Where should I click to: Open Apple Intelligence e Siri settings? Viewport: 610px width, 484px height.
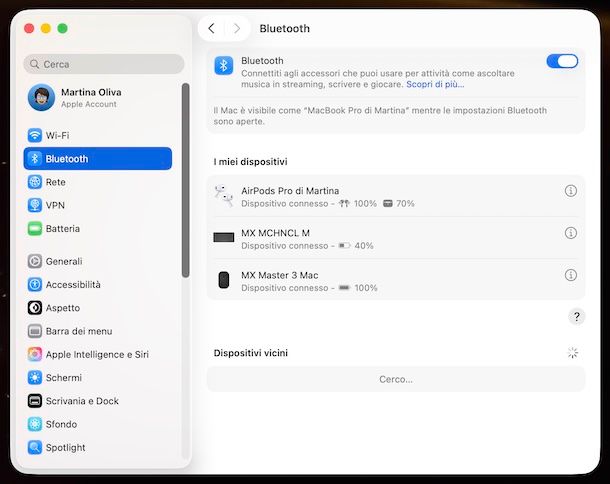click(x=96, y=354)
